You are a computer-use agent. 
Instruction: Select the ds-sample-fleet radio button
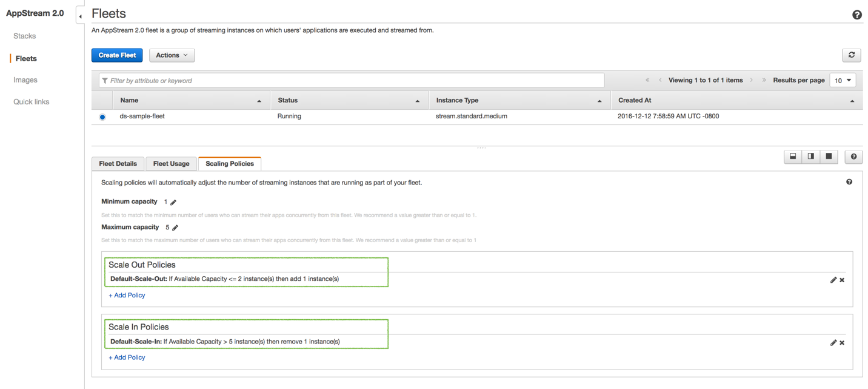(x=102, y=117)
